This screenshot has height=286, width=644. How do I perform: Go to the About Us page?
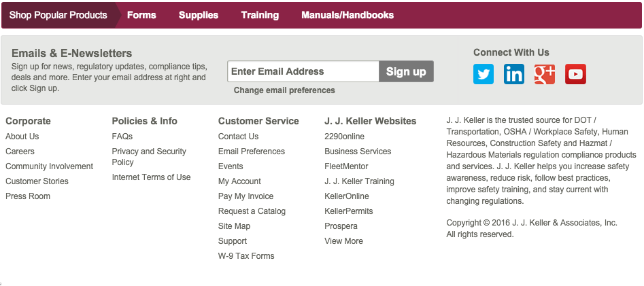pos(22,137)
